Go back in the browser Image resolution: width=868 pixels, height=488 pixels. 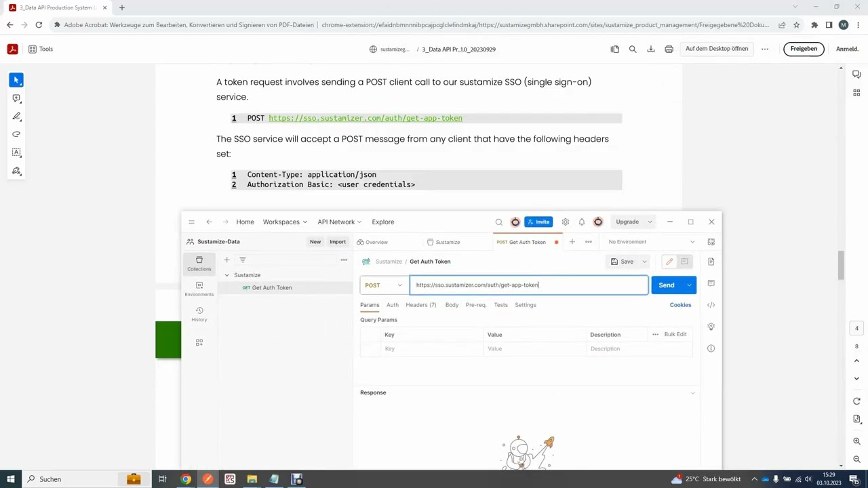coord(9,25)
